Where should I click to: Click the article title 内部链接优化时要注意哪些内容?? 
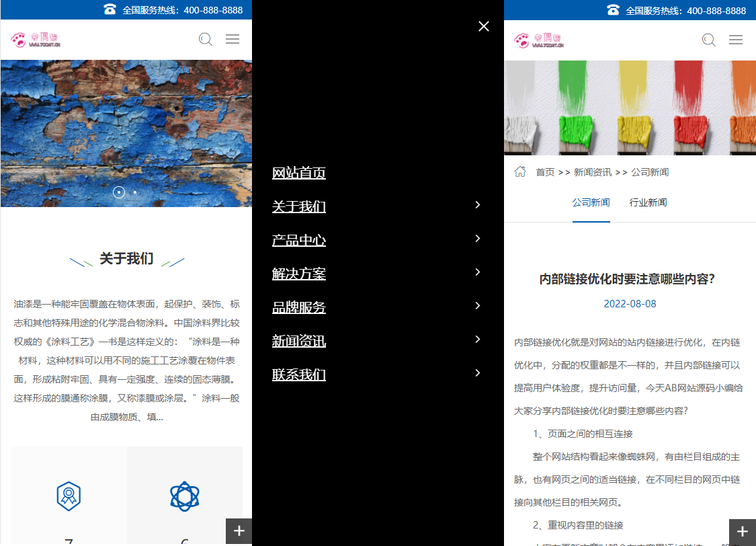(627, 279)
